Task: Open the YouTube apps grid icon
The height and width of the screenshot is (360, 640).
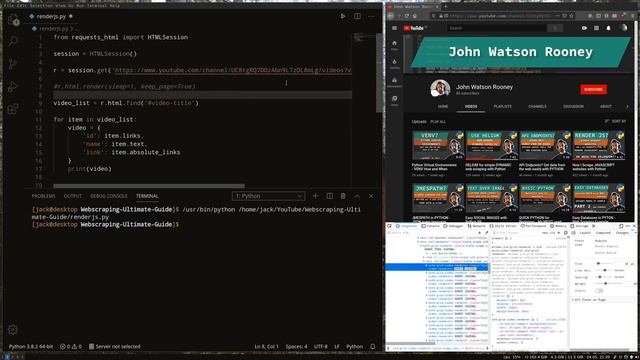Action: [x=596, y=28]
